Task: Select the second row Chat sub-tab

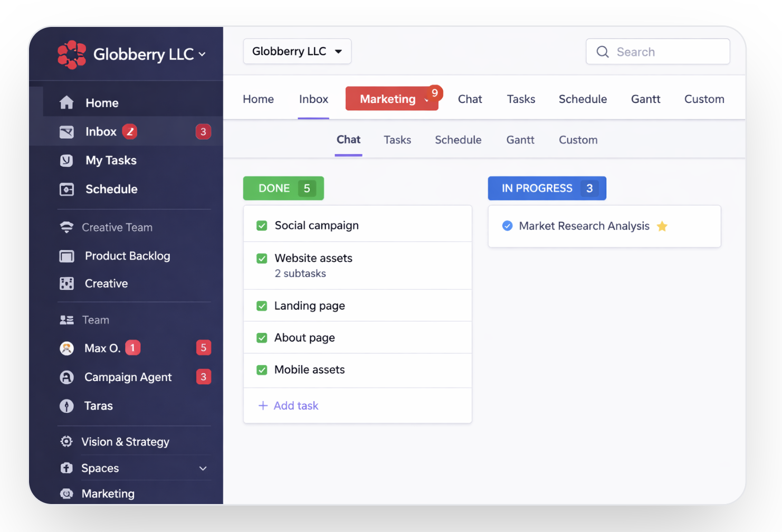Action: click(348, 140)
